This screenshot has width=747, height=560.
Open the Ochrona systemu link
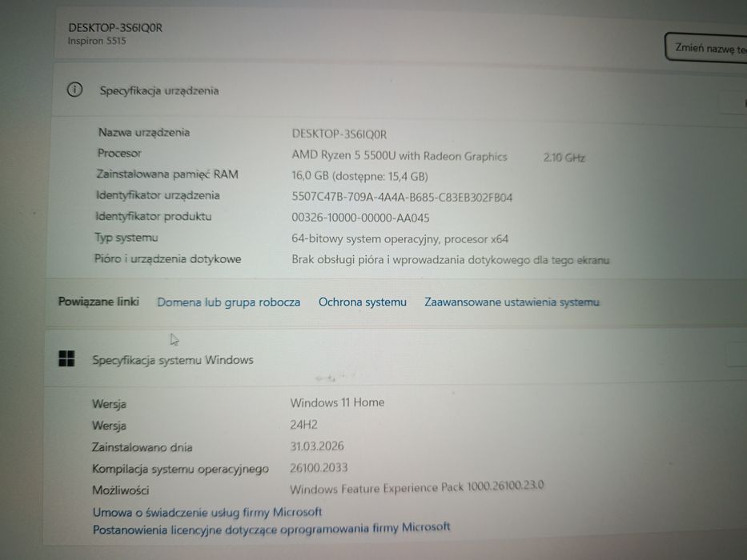click(x=363, y=302)
